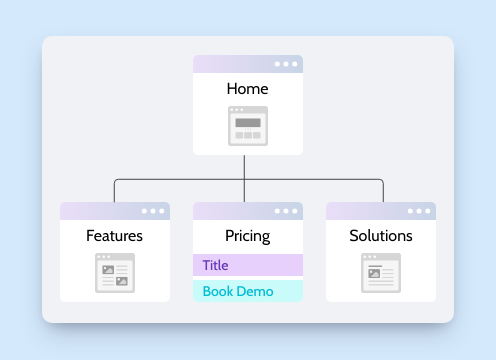Select the Solutions page title
This screenshot has width=496, height=360.
(381, 236)
